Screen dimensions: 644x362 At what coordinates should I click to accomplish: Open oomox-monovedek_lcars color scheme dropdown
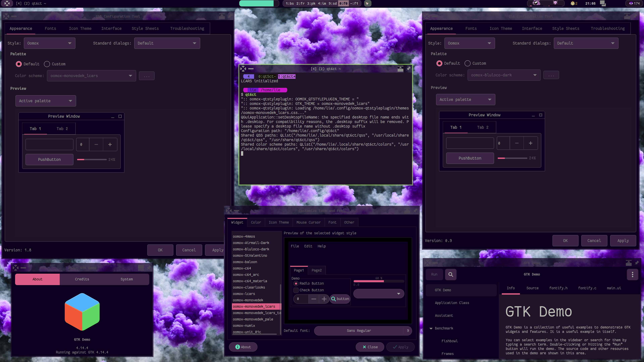pyautogui.click(x=92, y=76)
